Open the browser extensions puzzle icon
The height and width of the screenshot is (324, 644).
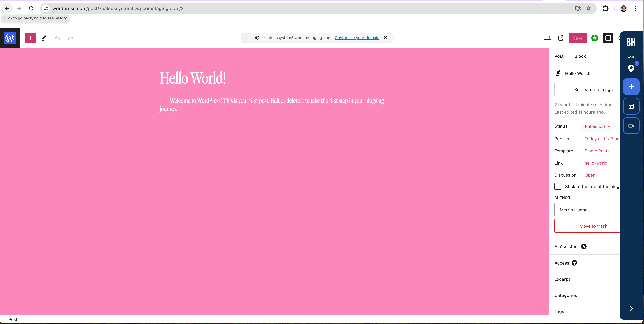[x=606, y=8]
